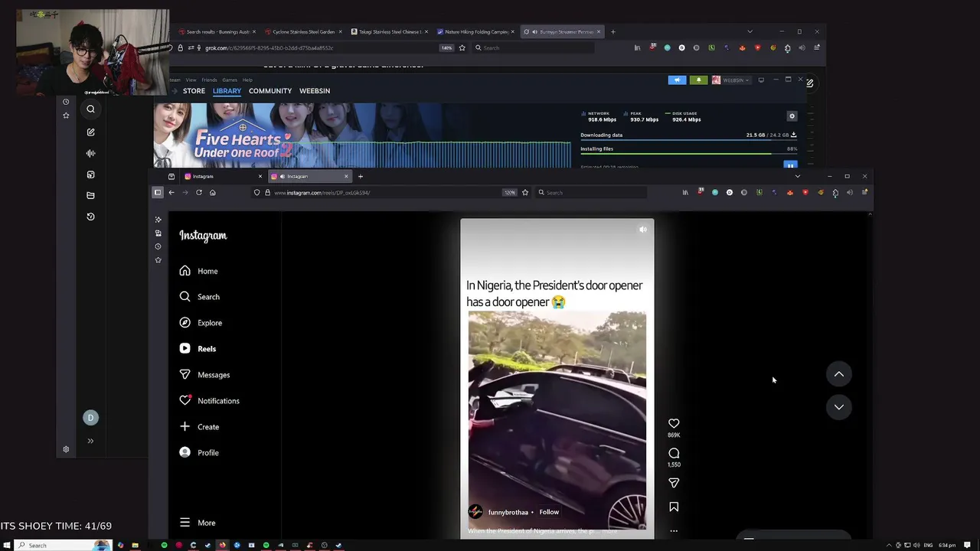Bookmark grok.com page with star icon
980x551 pixels.
click(462, 47)
